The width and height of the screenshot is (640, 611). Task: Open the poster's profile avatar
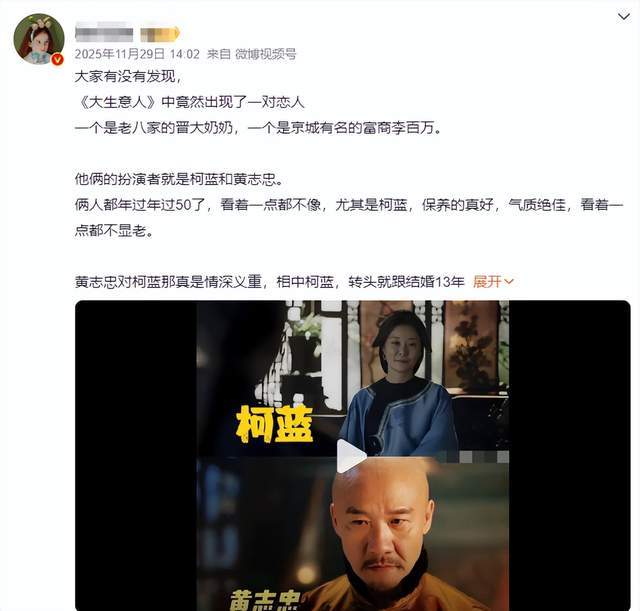tap(39, 39)
